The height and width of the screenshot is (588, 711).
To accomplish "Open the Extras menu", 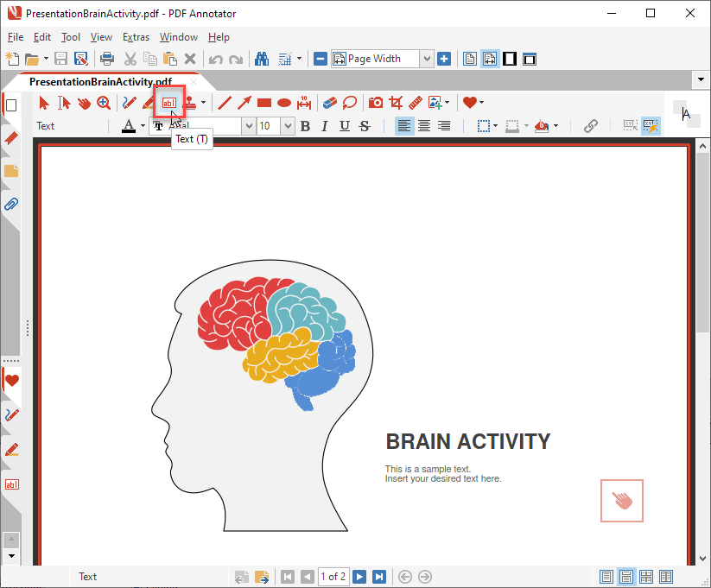I will pyautogui.click(x=136, y=37).
